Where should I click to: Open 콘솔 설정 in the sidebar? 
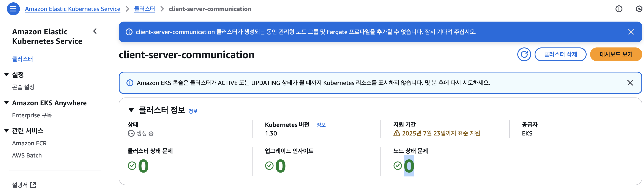pyautogui.click(x=23, y=87)
